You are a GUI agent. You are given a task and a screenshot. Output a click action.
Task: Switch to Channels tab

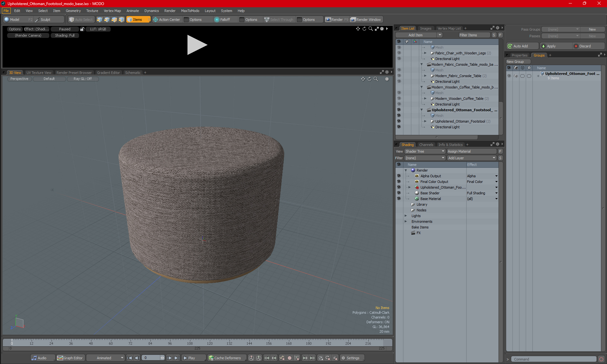pos(426,145)
